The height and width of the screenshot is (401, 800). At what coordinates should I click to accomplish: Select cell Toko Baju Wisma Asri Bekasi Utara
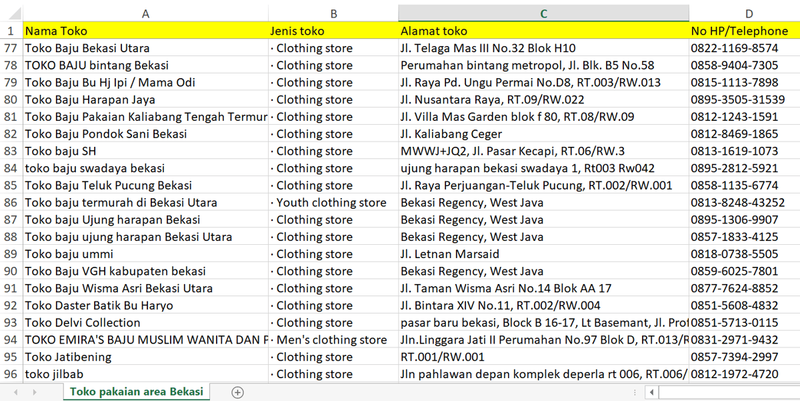tap(145, 288)
